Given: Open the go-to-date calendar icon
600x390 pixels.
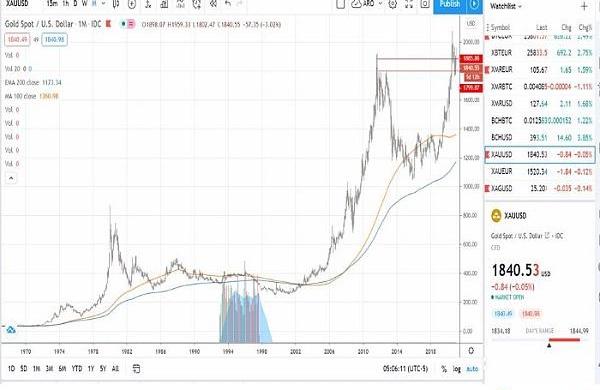Looking at the screenshot, I should coord(136,369).
